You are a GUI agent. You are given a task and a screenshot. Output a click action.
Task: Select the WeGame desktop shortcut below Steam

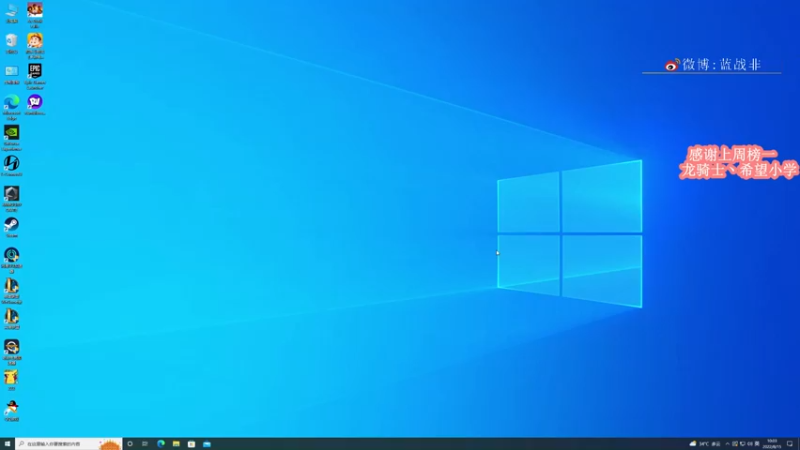click(11, 260)
